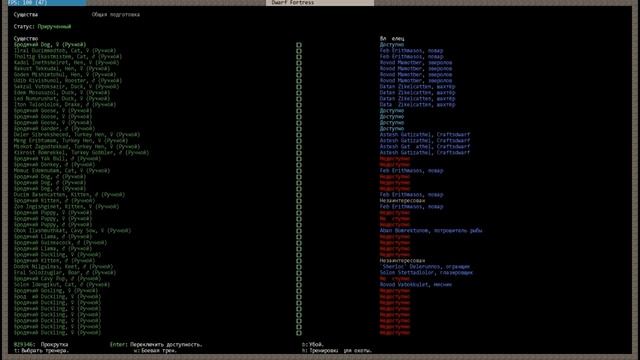This screenshot has height=360, width=640.
Task: Click 'Доступно' in the Gander row
Action: (x=392, y=129)
